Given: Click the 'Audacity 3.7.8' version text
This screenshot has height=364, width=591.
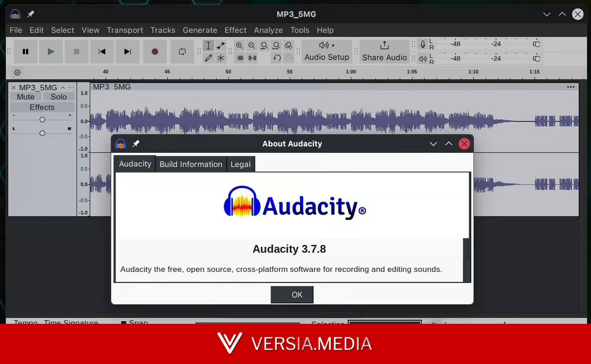Looking at the screenshot, I should (289, 249).
